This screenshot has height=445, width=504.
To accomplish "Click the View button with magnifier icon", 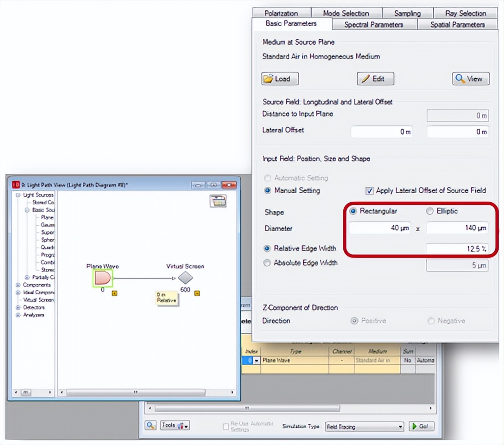I will pyautogui.click(x=470, y=79).
